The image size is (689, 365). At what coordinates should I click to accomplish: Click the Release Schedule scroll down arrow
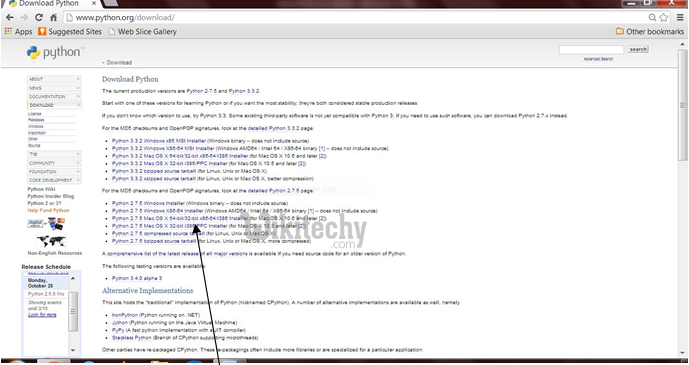click(73, 351)
